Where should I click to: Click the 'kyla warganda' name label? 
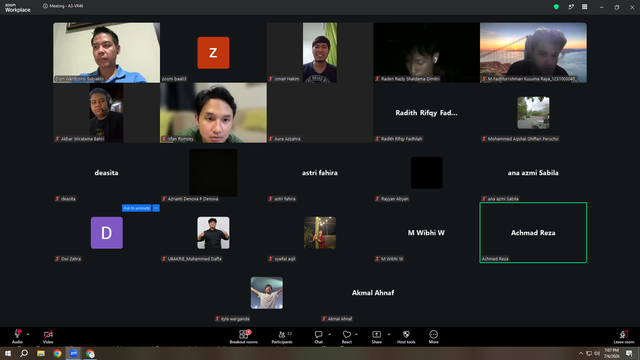pos(232,319)
